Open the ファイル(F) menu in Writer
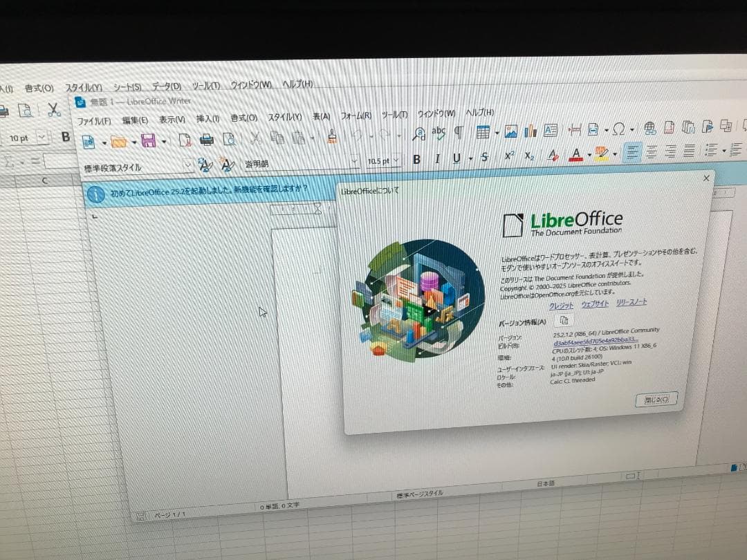The height and width of the screenshot is (560, 747). click(x=94, y=121)
